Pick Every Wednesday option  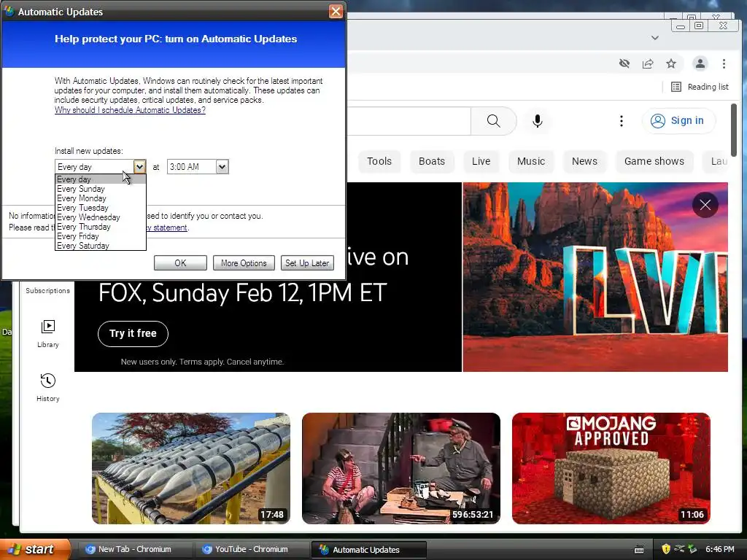(100, 217)
